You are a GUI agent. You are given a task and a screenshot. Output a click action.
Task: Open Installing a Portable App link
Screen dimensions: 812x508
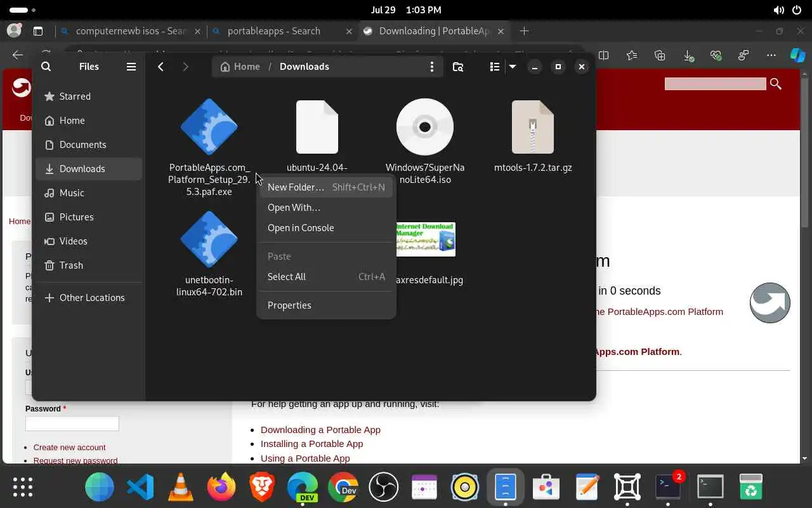[311, 444]
